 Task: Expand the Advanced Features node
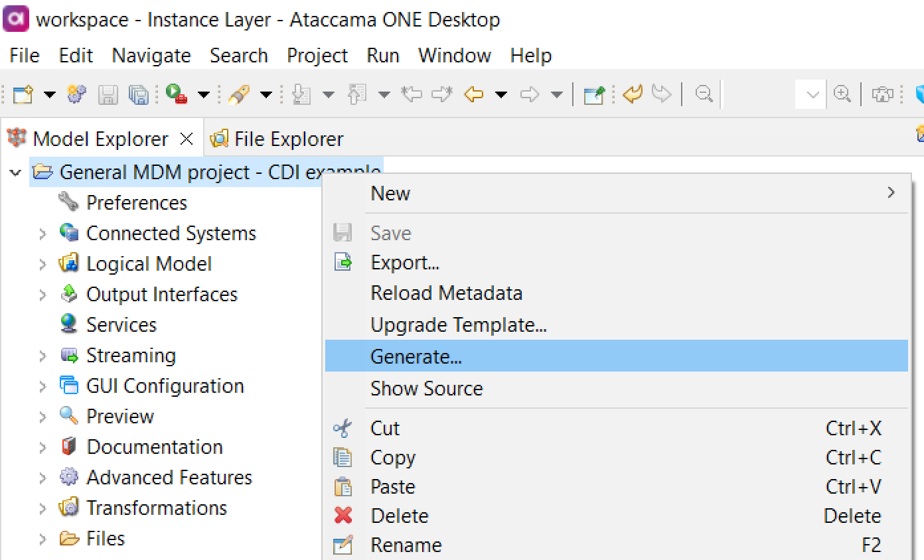pyautogui.click(x=42, y=478)
